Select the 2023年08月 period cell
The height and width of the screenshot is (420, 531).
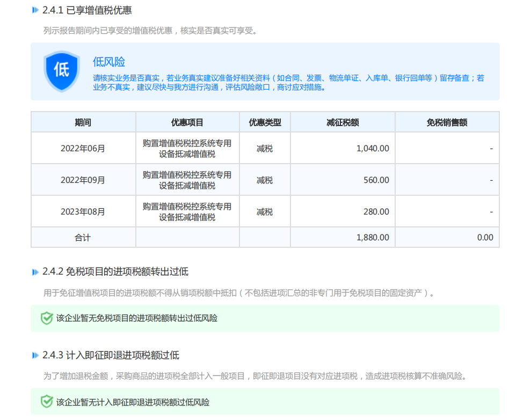tap(83, 212)
